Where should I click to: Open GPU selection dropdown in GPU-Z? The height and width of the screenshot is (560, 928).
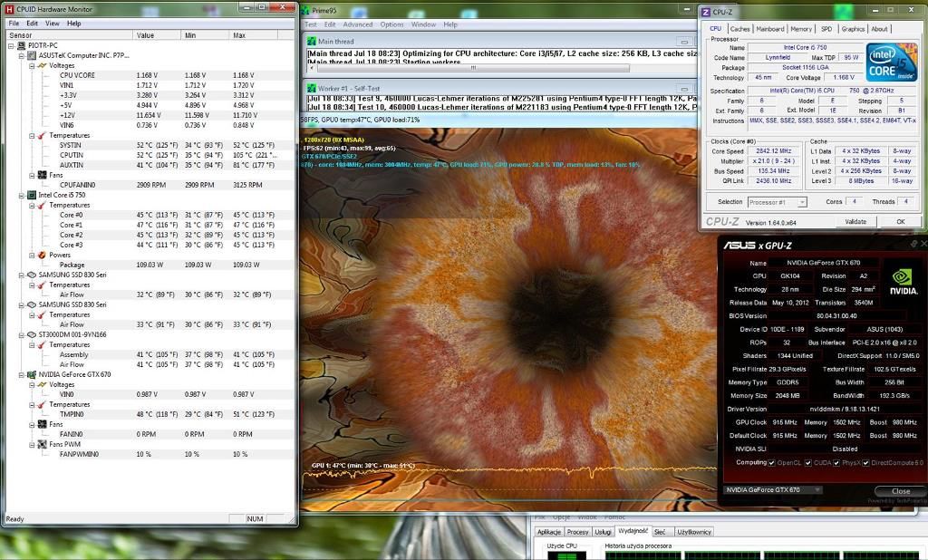[772, 489]
